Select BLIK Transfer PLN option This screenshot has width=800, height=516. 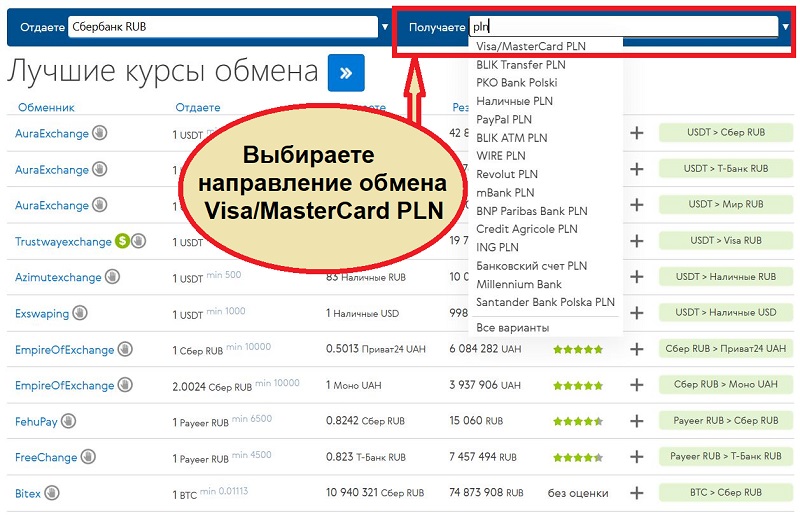pyautogui.click(x=520, y=65)
